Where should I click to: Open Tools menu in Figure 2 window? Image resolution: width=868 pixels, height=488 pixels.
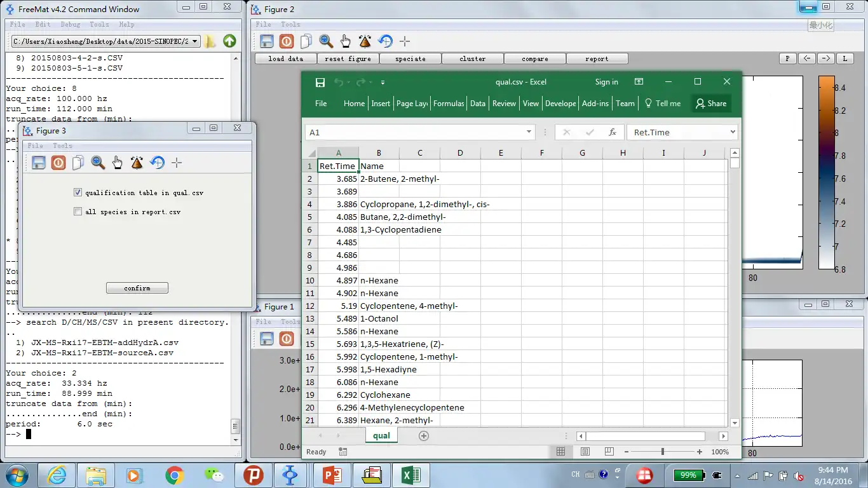click(290, 24)
